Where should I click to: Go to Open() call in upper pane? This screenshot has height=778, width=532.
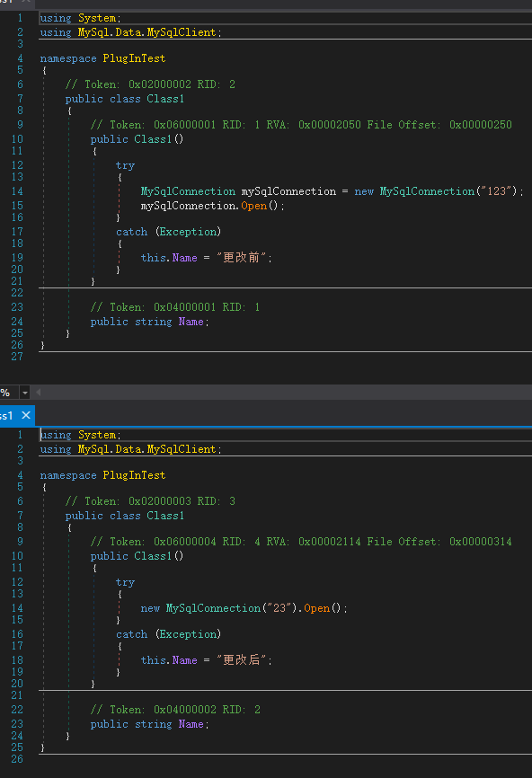(x=254, y=206)
